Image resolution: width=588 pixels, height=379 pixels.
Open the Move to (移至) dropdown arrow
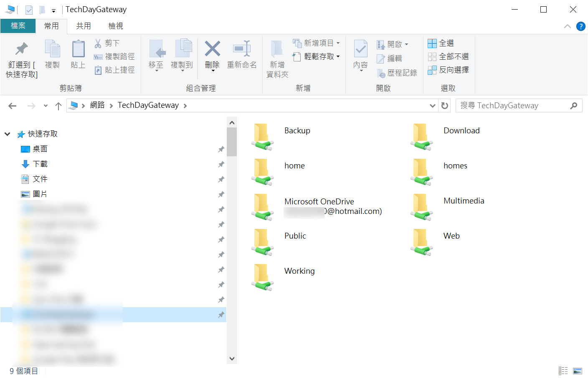pyautogui.click(x=157, y=71)
